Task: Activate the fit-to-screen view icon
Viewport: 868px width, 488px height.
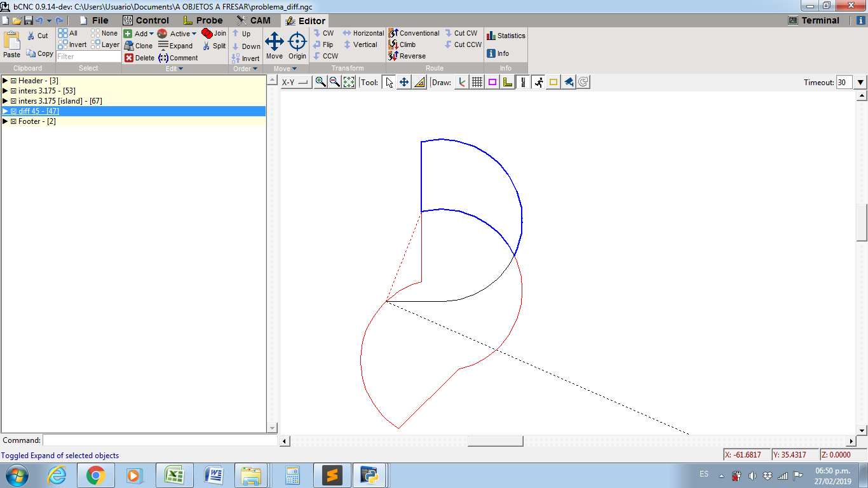Action: click(x=348, y=81)
